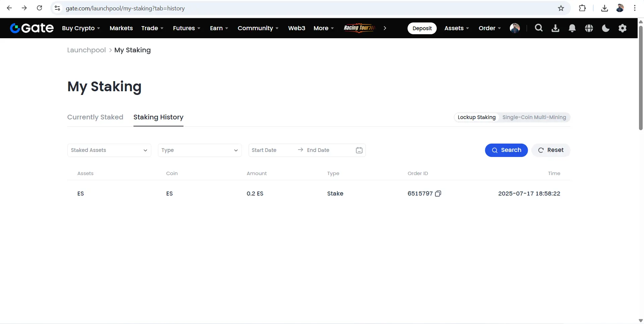The height and width of the screenshot is (324, 644).
Task: Click the 0.2 ES amount cell
Action: (x=255, y=194)
